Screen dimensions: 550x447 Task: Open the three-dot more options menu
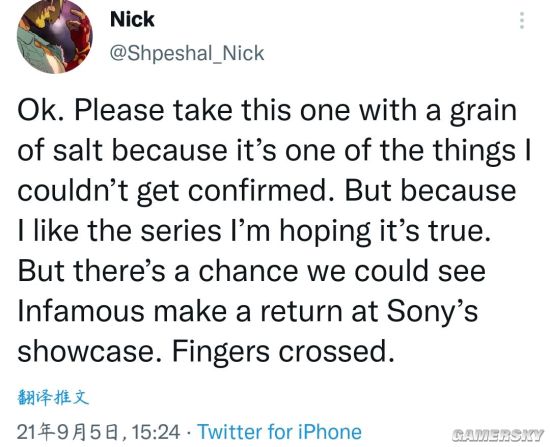[522, 20]
